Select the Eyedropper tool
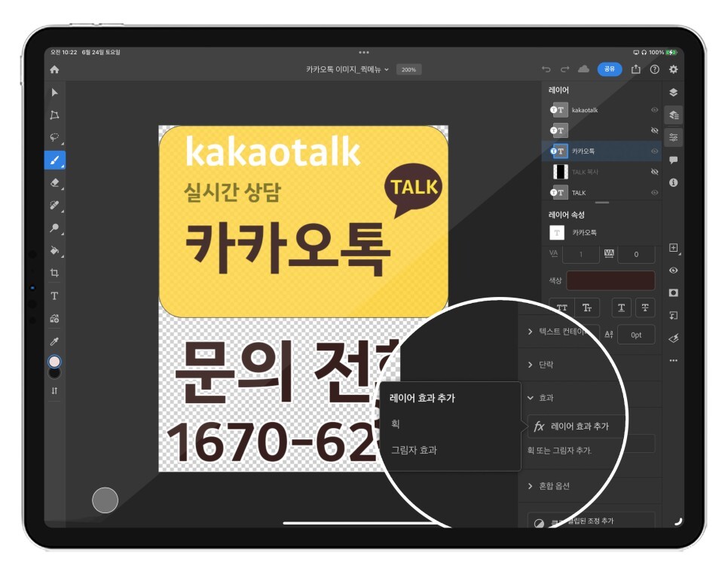Viewport: 728px width, 575px height. (54, 341)
